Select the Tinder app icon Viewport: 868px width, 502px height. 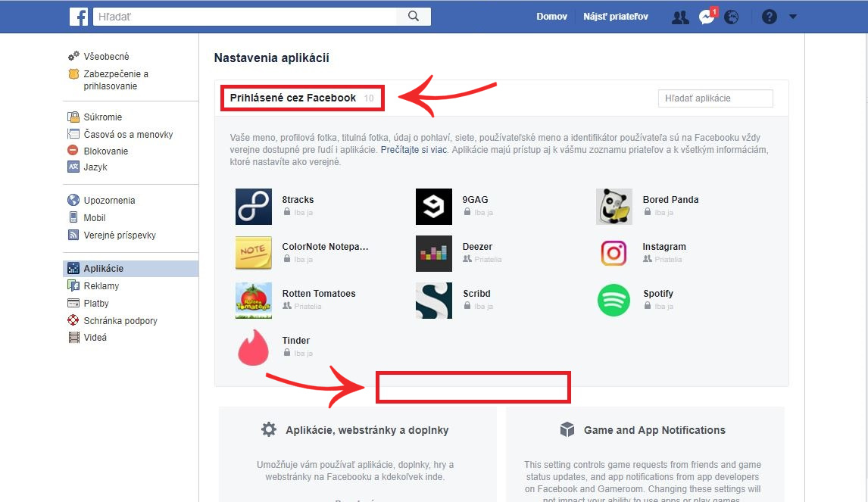253,348
